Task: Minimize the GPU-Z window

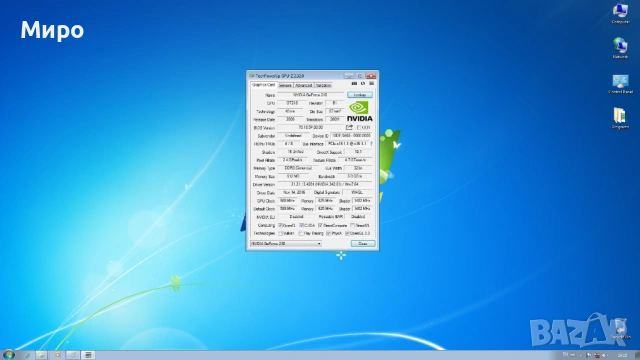Action: (x=349, y=76)
